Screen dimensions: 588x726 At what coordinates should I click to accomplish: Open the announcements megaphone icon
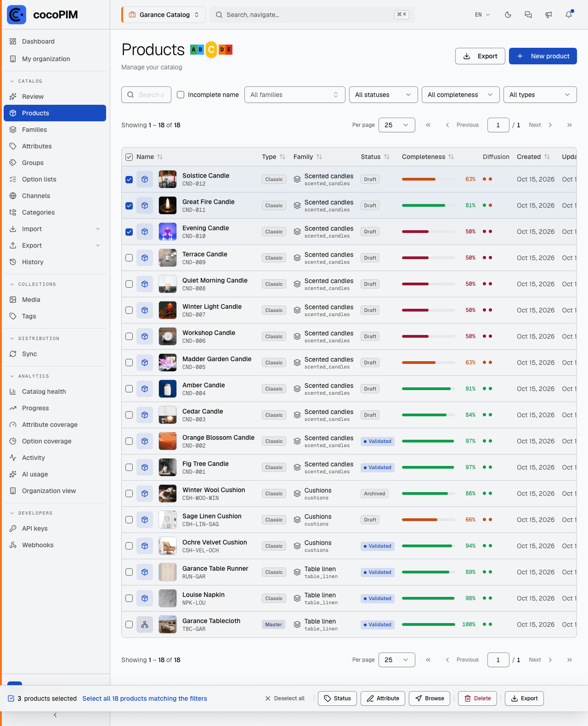click(548, 15)
